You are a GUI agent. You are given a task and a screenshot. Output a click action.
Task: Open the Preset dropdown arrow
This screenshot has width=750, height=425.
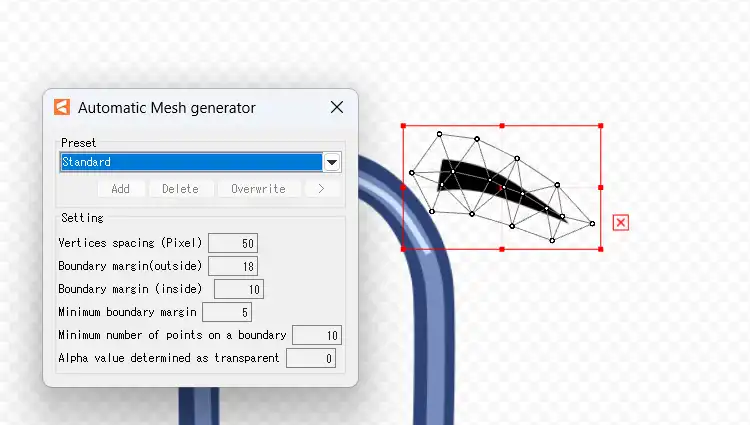pos(332,162)
